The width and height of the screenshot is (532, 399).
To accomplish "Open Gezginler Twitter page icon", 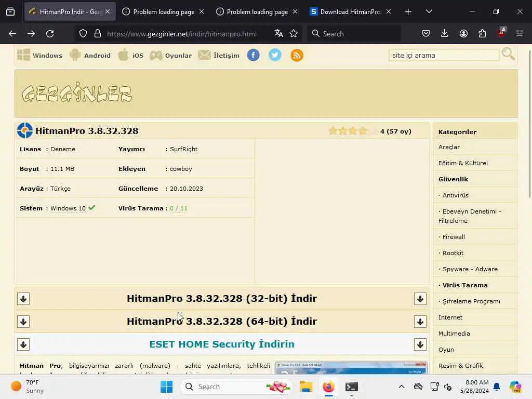I will point(275,55).
